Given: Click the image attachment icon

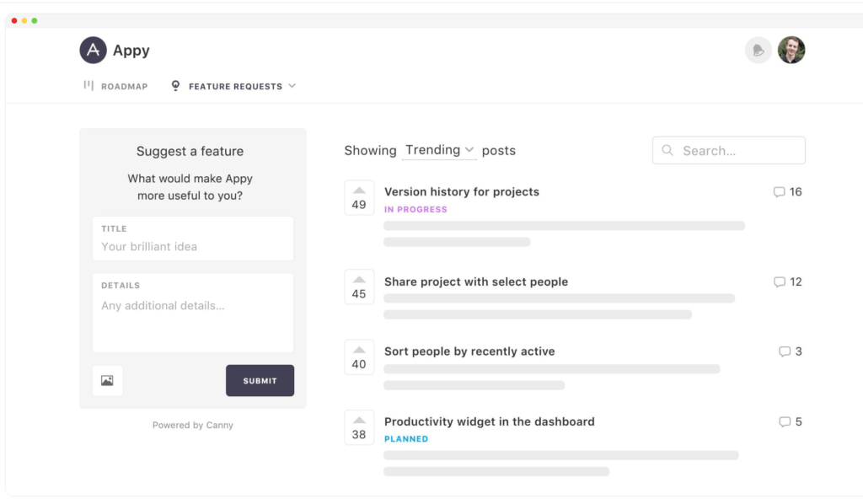Looking at the screenshot, I should [x=107, y=380].
